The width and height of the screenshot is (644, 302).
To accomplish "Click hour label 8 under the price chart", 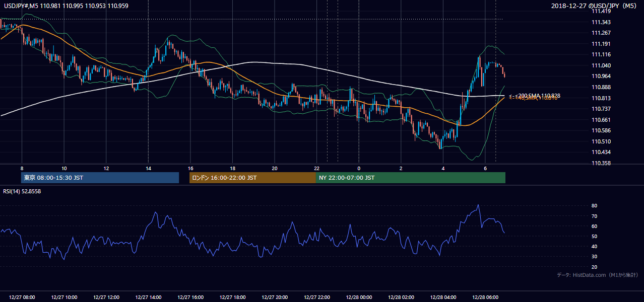I will tap(22, 168).
